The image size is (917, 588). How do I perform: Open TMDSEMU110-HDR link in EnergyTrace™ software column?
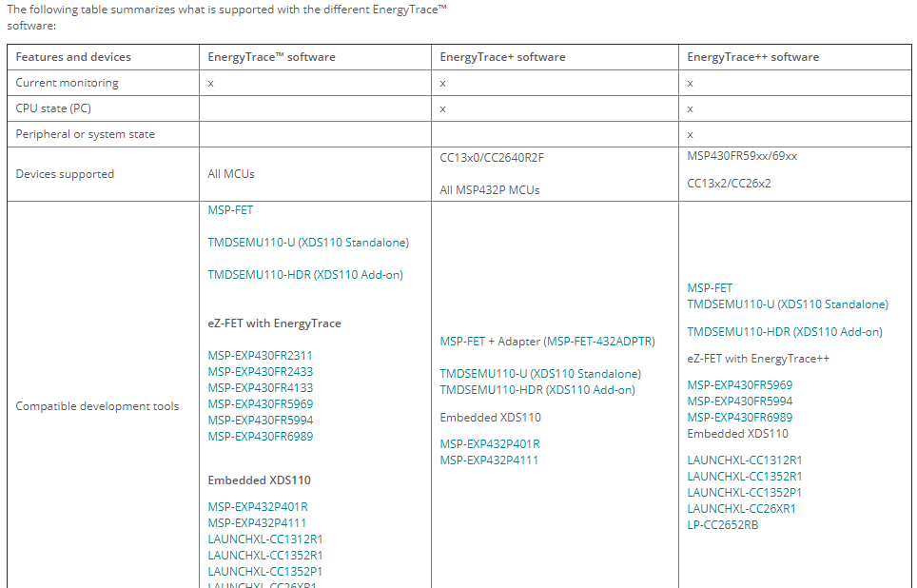[305, 274]
